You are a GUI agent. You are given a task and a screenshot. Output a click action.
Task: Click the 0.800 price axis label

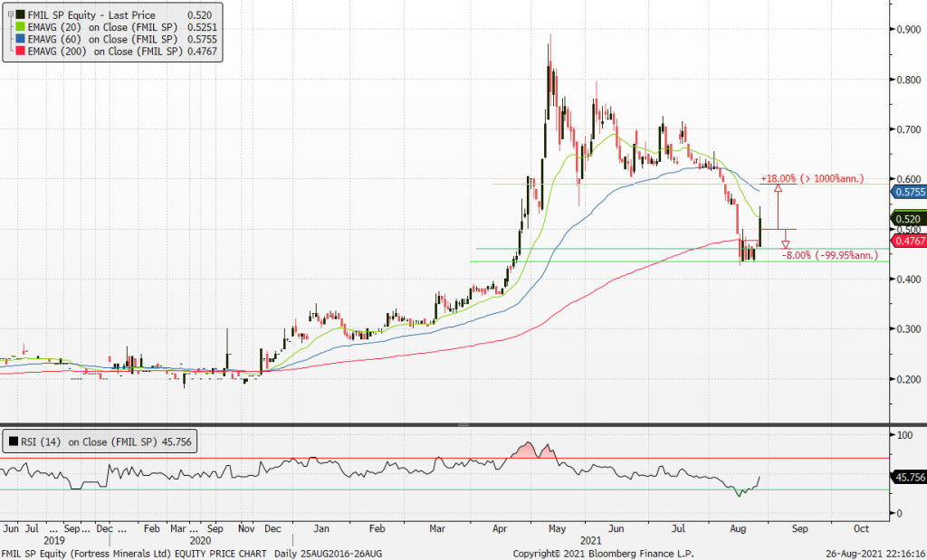tap(909, 80)
